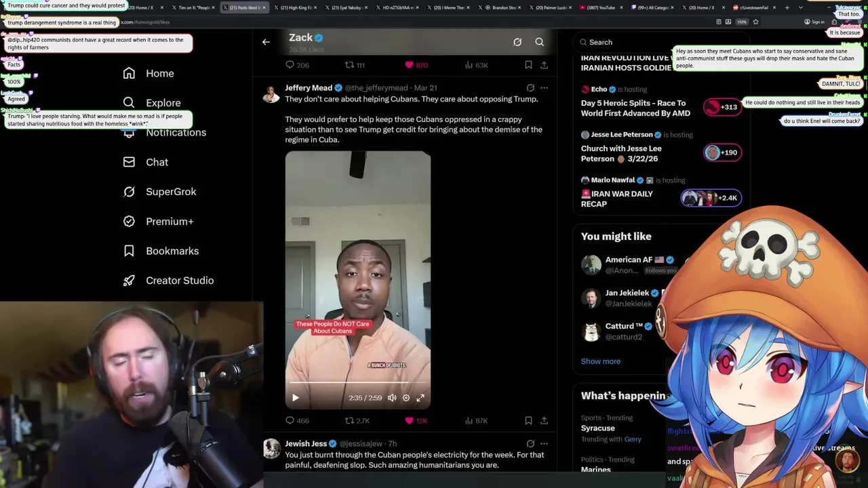868x488 pixels.
Task: Switch to High King browser tab
Action: click(296, 7)
